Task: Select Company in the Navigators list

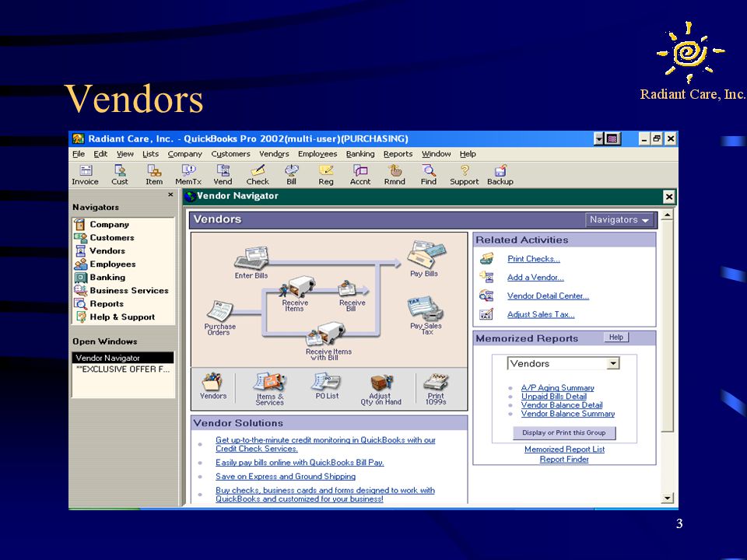Action: 109,224
